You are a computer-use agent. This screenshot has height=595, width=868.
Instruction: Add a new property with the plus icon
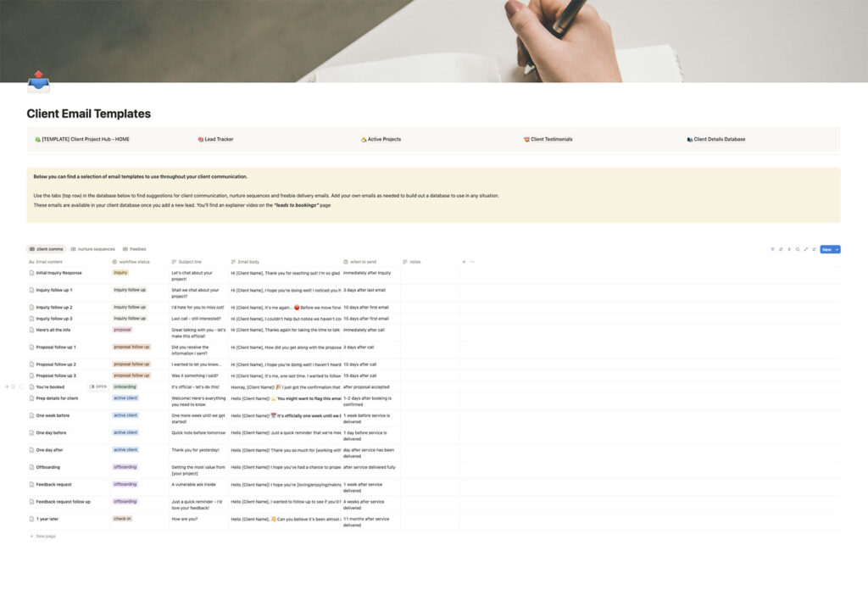[x=462, y=261]
